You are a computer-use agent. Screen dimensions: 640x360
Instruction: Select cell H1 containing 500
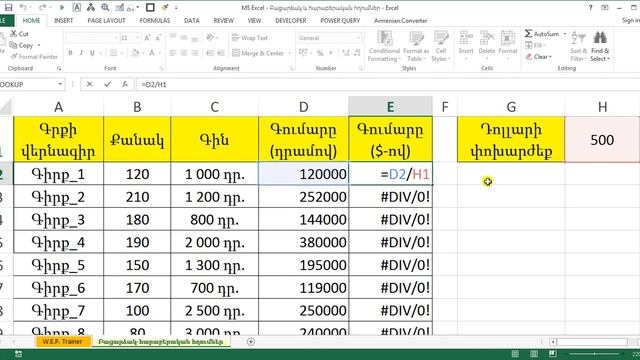click(602, 140)
